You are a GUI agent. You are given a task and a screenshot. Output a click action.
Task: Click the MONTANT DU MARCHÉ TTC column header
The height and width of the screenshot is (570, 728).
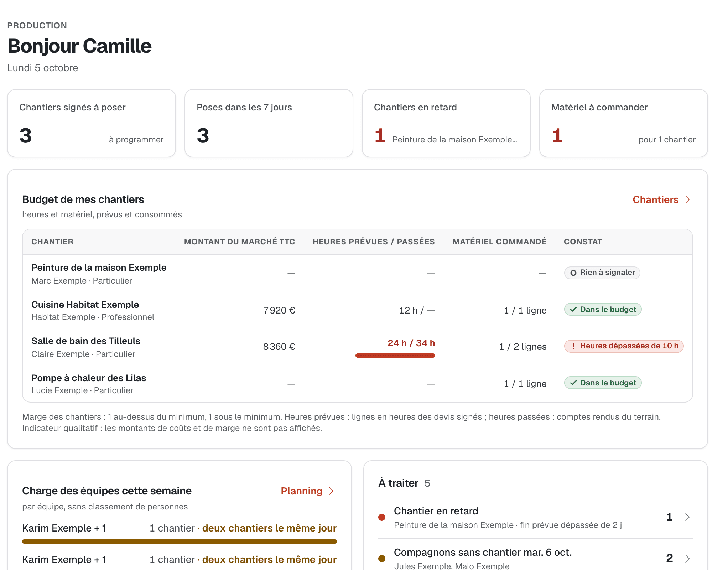point(240,242)
